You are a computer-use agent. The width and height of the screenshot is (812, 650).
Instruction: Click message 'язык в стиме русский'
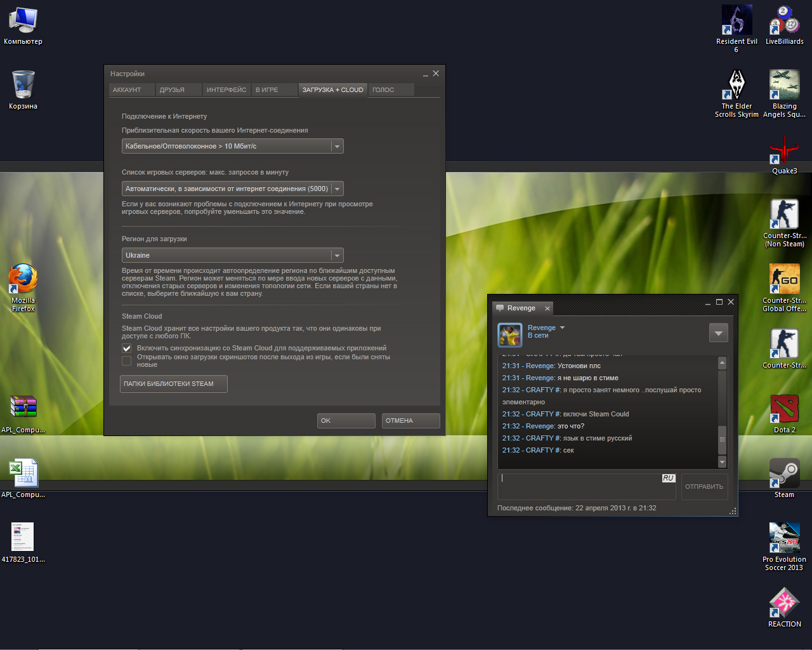pos(598,438)
